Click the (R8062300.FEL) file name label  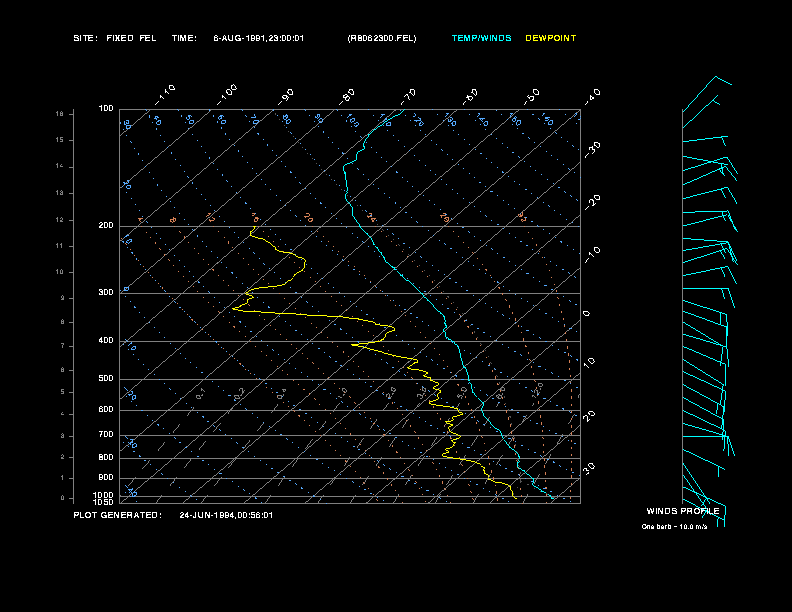pyautogui.click(x=382, y=38)
